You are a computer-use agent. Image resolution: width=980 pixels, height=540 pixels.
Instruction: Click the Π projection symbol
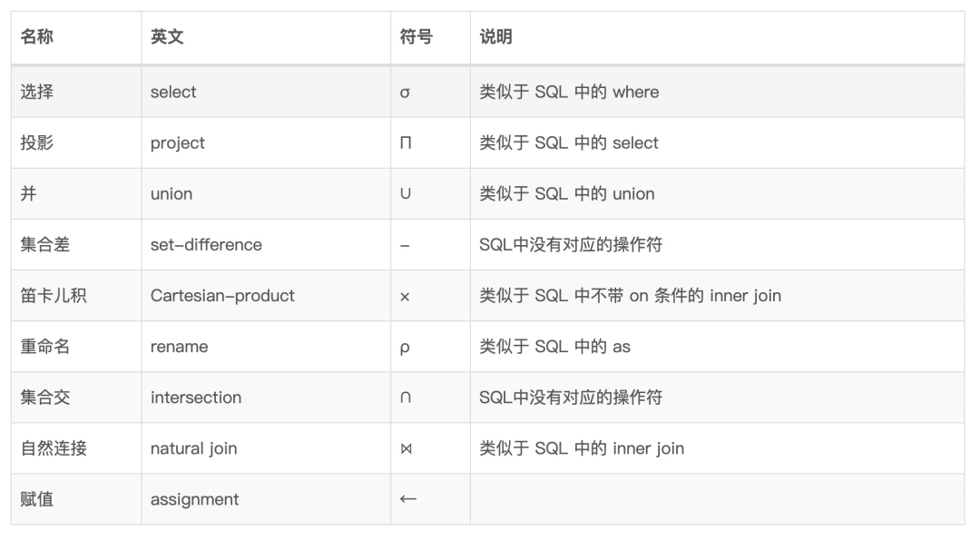coord(405,143)
